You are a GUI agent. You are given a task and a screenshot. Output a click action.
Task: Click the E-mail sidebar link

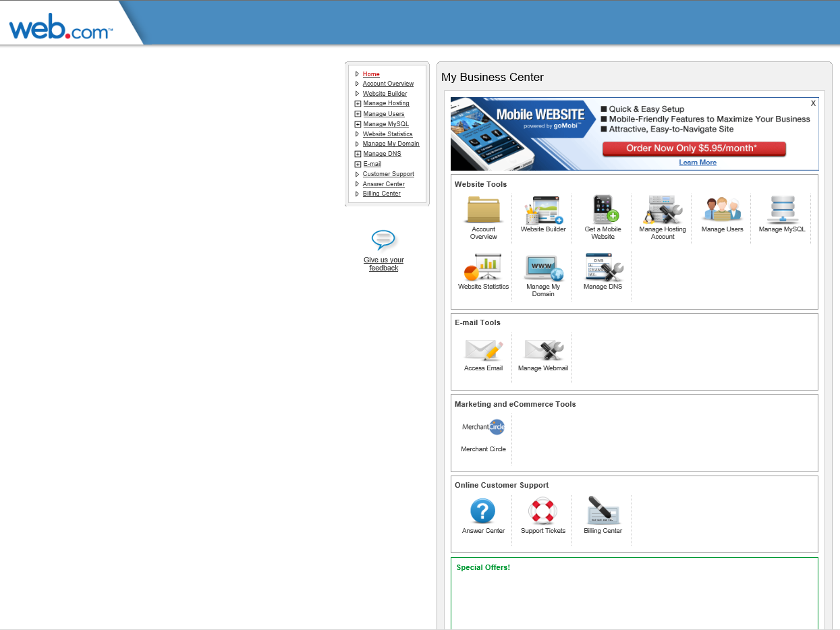(x=372, y=164)
